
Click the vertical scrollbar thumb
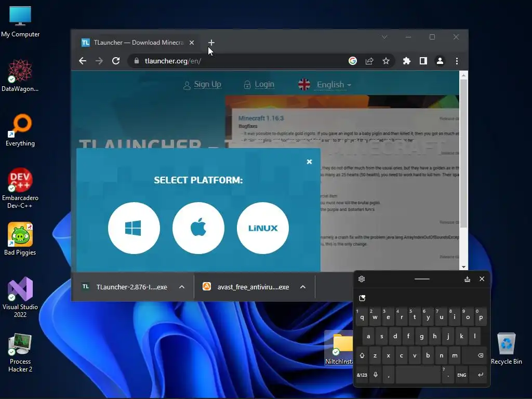[x=463, y=153]
